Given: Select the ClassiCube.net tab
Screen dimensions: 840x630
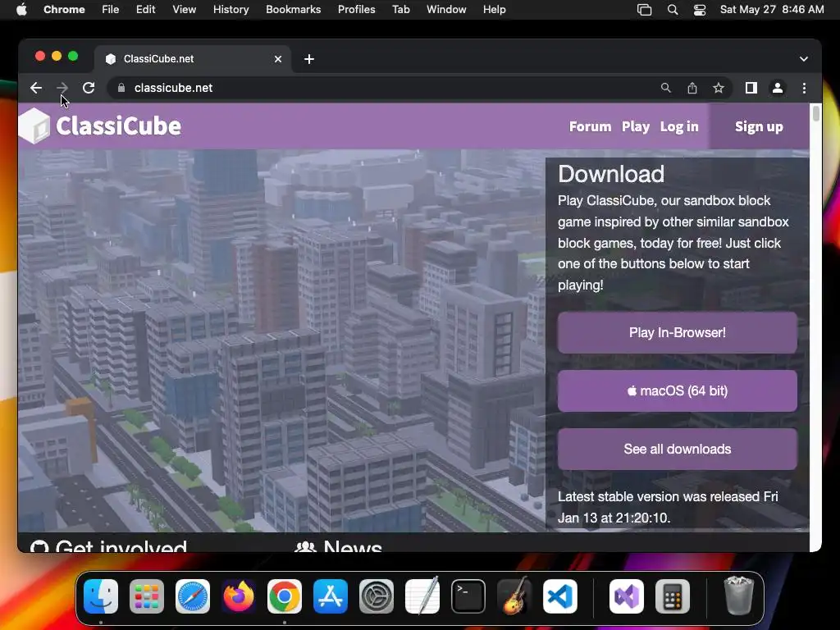Looking at the screenshot, I should click(x=193, y=59).
